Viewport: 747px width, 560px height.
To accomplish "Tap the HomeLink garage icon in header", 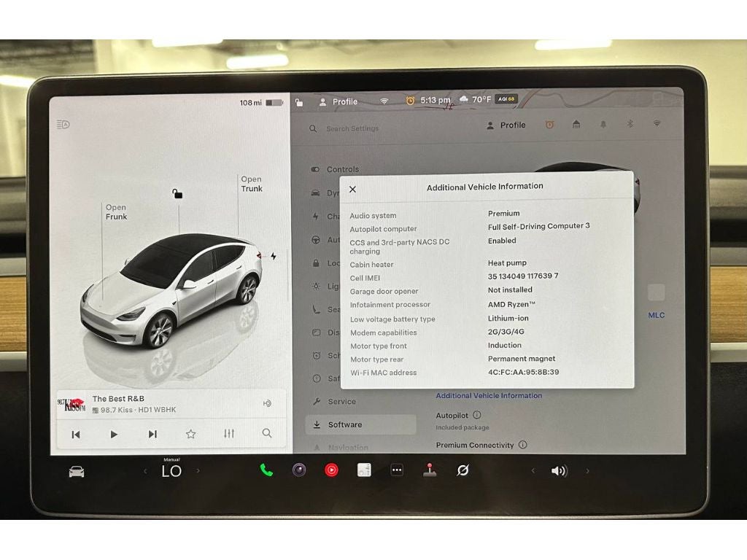I will click(576, 125).
